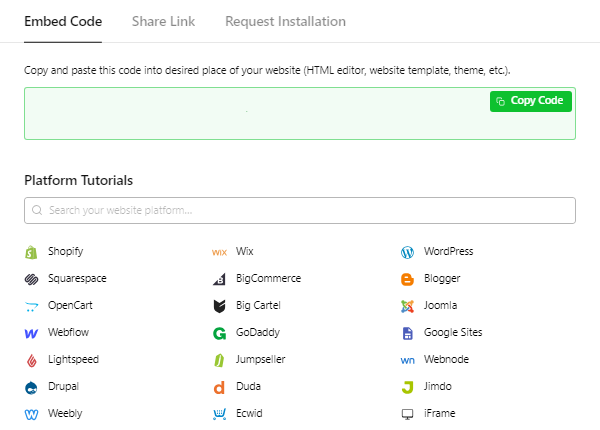Select the Embed Code tab
Viewport: 600px width, 430px height.
pos(63,21)
